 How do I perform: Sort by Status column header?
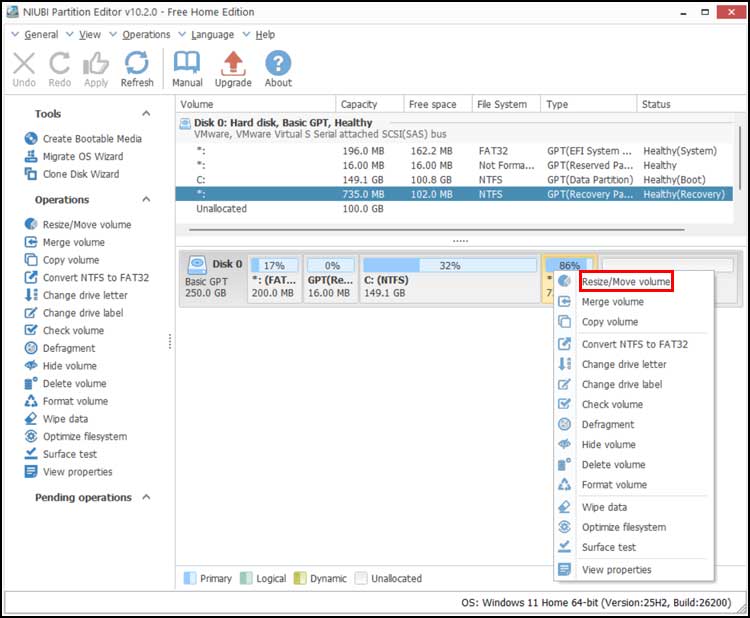[689, 104]
